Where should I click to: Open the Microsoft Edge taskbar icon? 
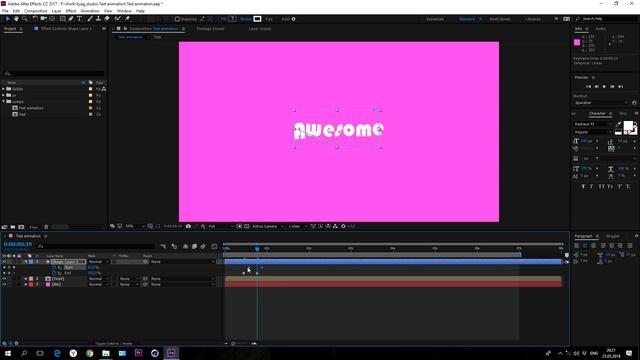pyautogui.click(x=57, y=353)
